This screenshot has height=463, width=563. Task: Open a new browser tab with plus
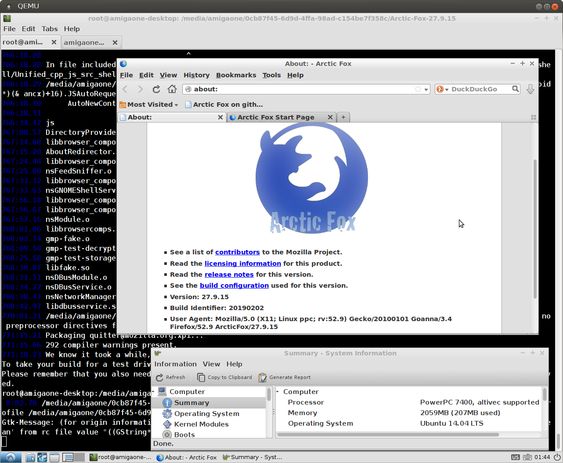click(343, 117)
